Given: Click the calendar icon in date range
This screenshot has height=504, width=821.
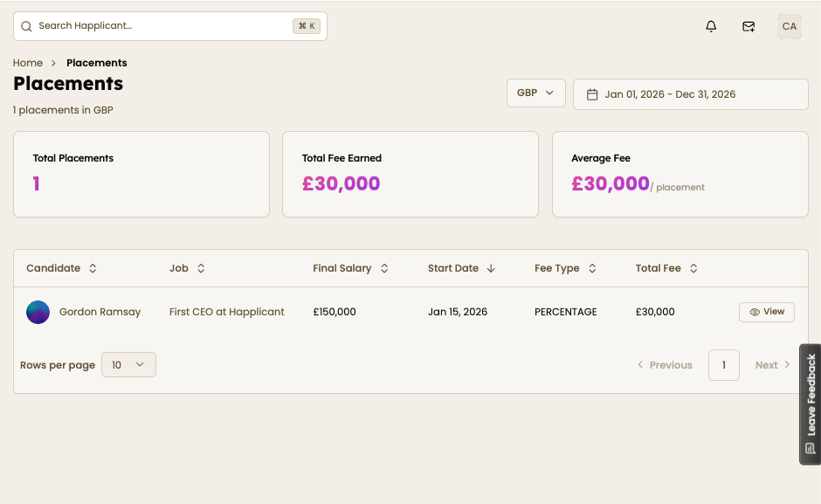Looking at the screenshot, I should [x=592, y=94].
